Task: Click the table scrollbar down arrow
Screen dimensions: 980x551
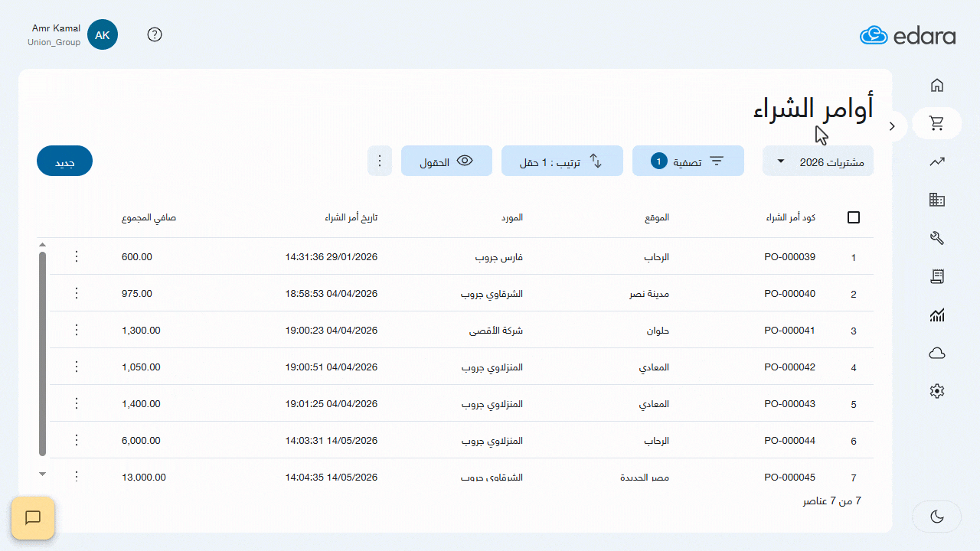Action: [42, 474]
